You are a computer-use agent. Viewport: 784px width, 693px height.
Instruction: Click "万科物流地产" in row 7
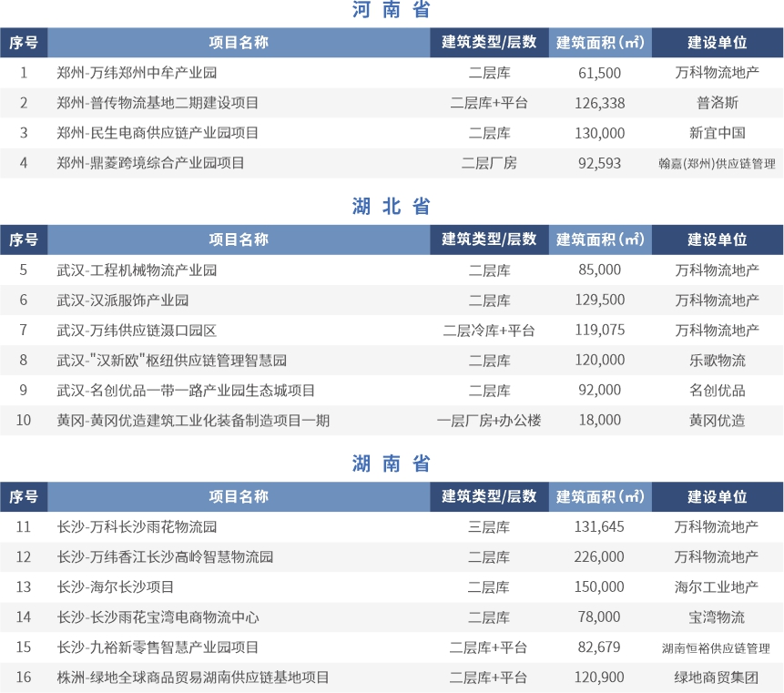tap(717, 331)
